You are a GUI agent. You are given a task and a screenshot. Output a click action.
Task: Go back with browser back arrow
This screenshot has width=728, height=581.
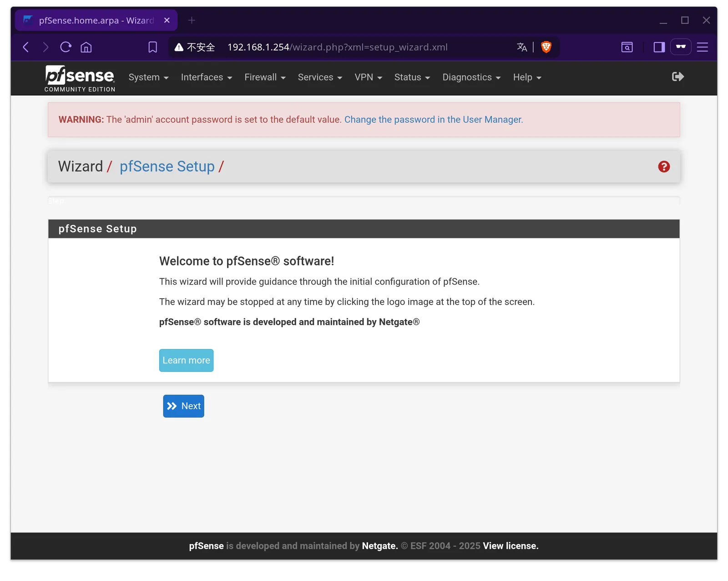[26, 47]
